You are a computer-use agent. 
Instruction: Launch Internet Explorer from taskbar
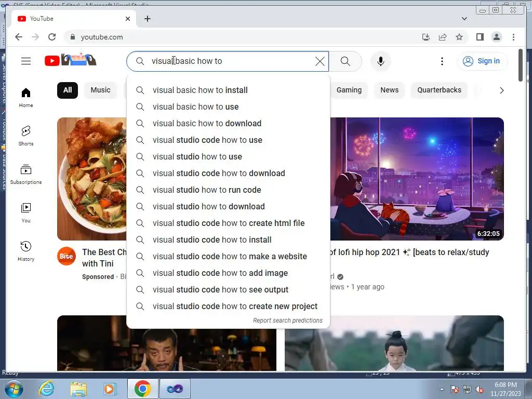coord(46,389)
